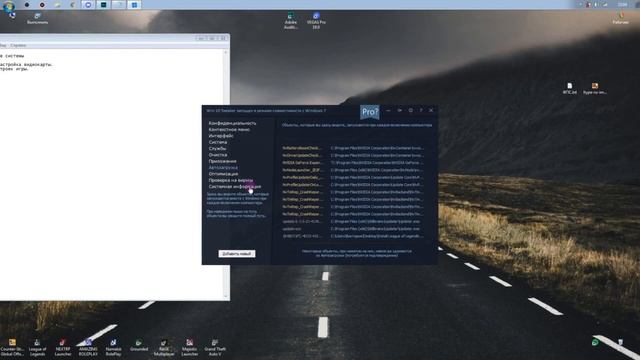Select Контекстное меню in the sidebar
Image resolution: width=640 pixels, height=360 pixels.
229,129
